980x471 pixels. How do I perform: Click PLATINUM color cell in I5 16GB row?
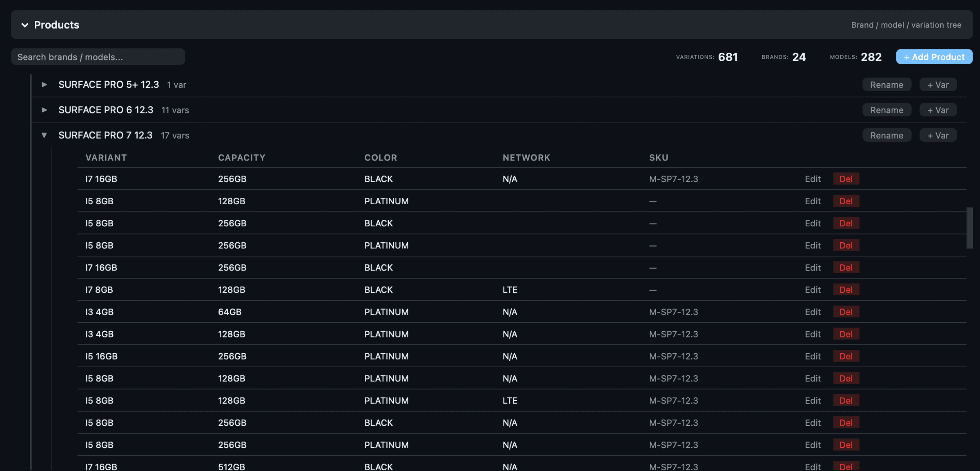point(386,356)
